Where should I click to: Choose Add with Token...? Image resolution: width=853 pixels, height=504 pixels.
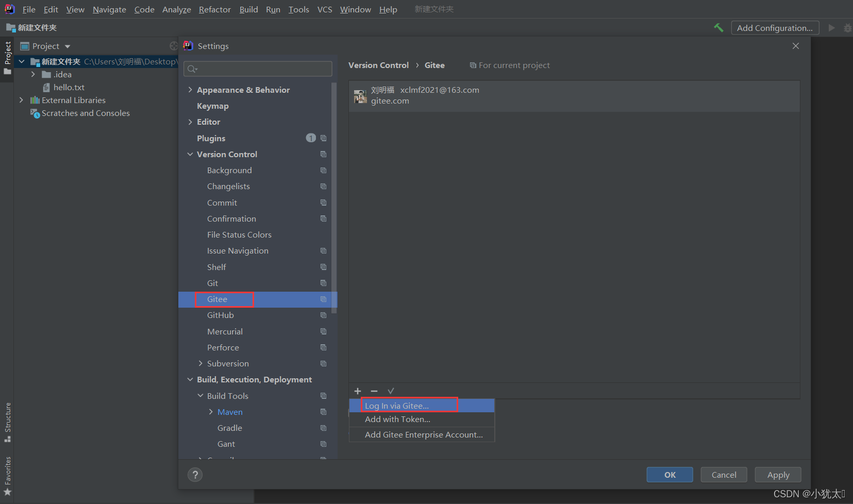pos(422,419)
